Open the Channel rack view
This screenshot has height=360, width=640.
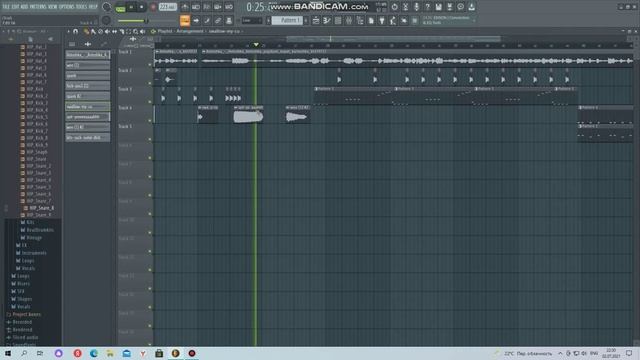coord(338,20)
